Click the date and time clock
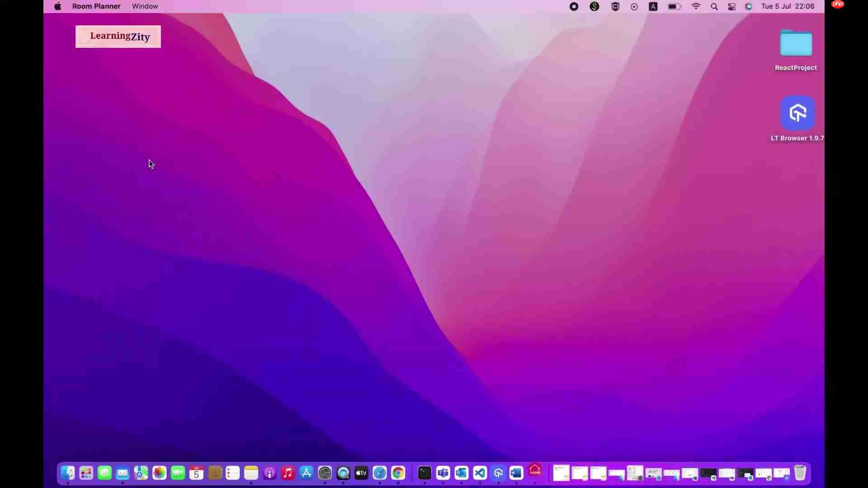This screenshot has width=868, height=488. (x=788, y=6)
